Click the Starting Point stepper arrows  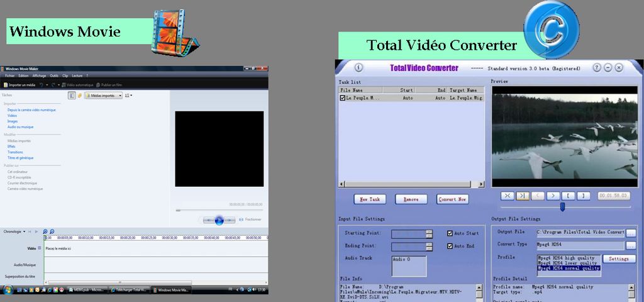coord(429,234)
